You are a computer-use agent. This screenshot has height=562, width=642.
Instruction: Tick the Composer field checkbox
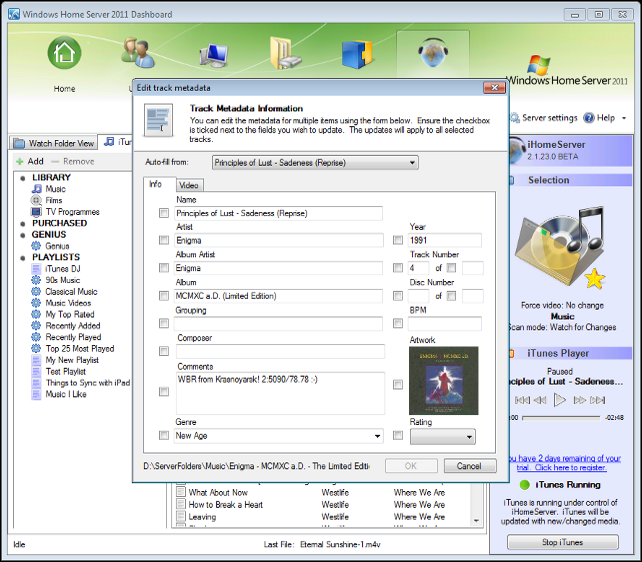(x=164, y=351)
